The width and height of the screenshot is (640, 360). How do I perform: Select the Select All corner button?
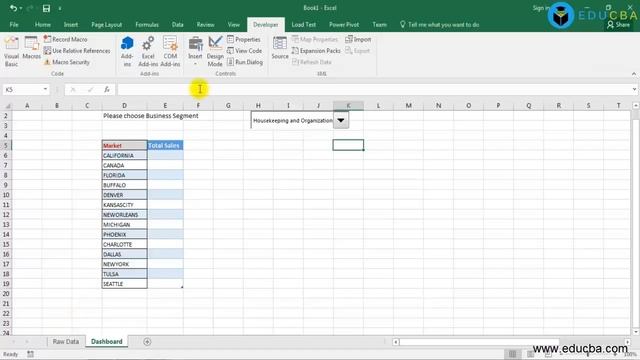click(x=6, y=106)
